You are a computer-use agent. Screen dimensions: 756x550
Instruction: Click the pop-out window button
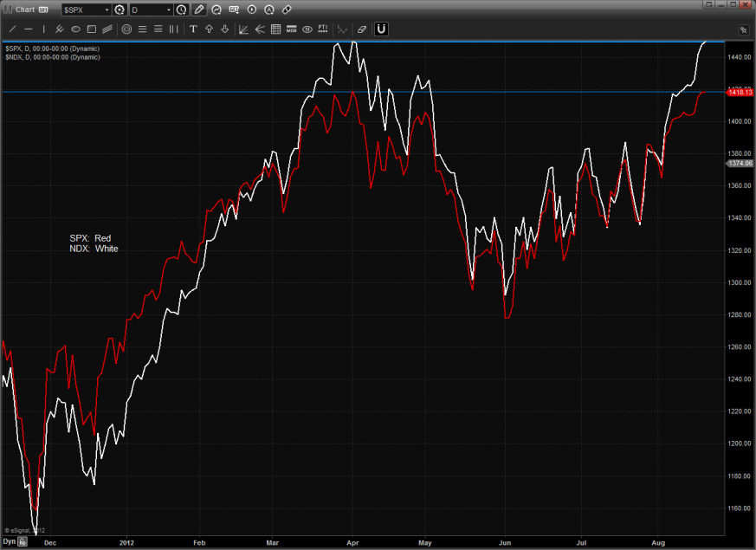[708, 4]
